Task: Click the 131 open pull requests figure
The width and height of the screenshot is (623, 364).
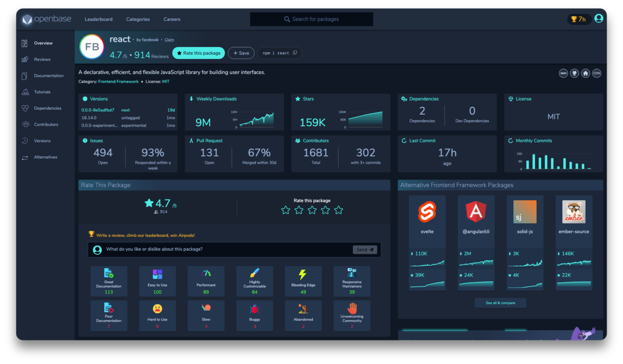Action: (209, 153)
